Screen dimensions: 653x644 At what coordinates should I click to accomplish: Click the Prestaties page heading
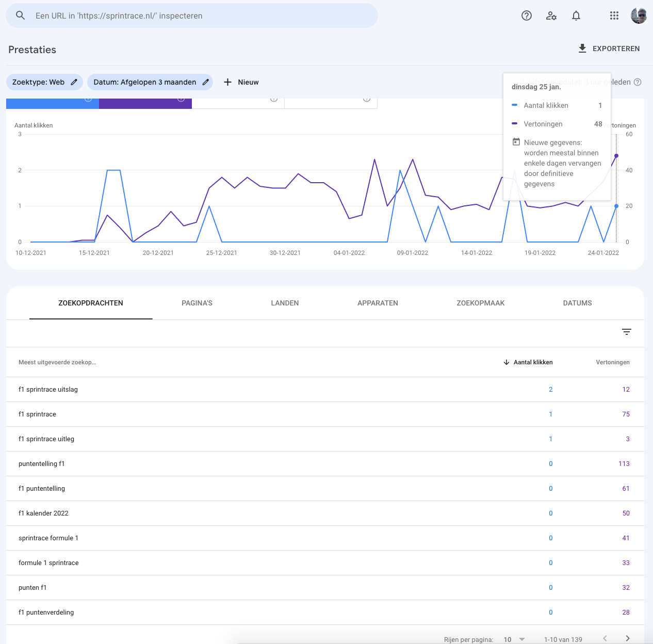click(x=32, y=50)
